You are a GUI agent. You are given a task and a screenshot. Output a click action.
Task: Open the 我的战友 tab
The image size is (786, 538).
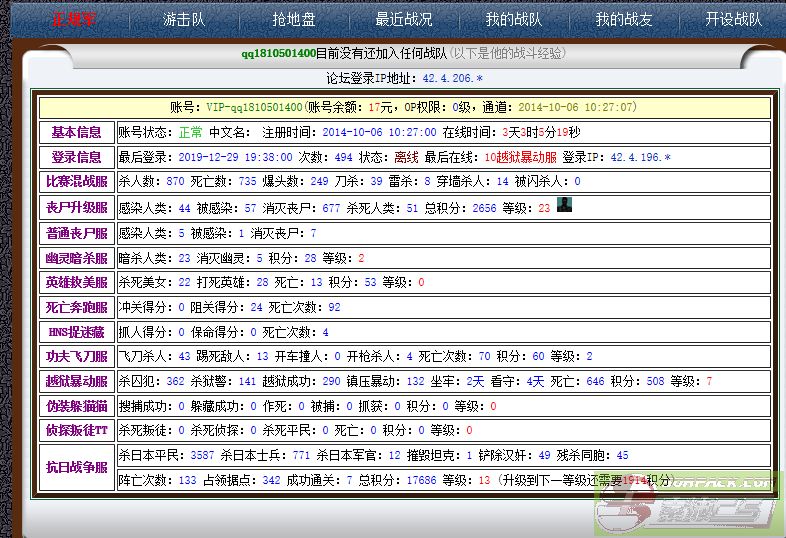(x=623, y=19)
